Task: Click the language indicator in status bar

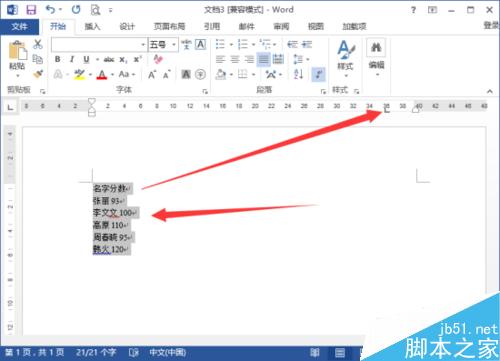Action: click(x=167, y=352)
